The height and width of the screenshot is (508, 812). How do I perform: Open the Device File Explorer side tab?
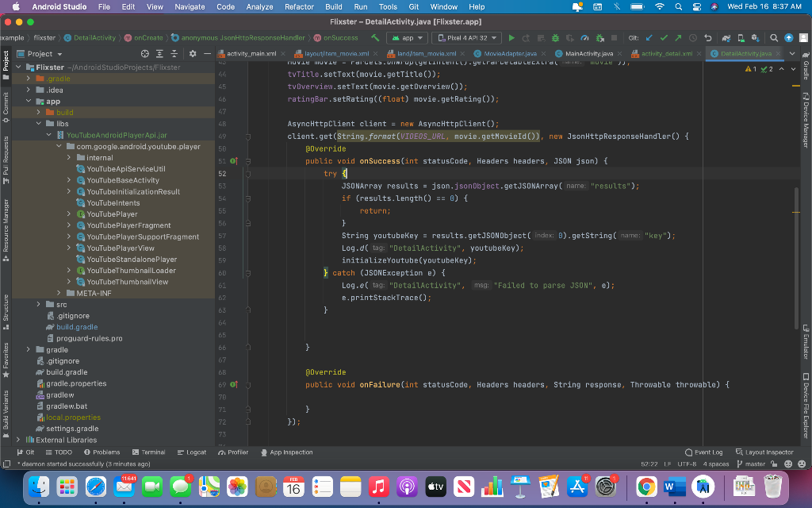click(806, 406)
